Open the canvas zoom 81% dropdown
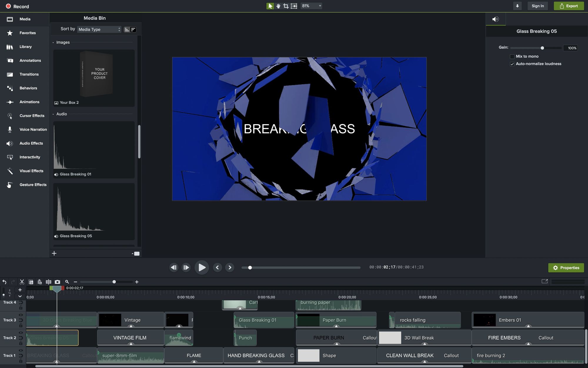588x368 pixels. point(311,6)
